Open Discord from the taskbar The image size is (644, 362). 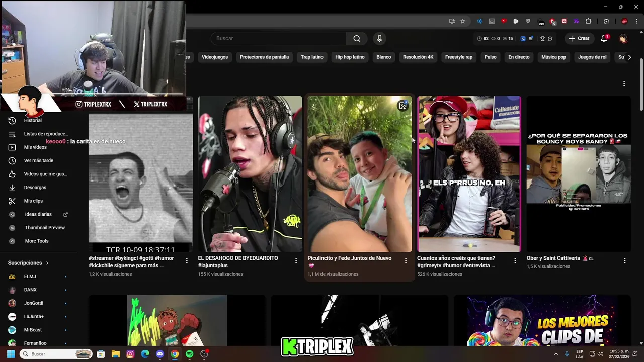[160, 354]
